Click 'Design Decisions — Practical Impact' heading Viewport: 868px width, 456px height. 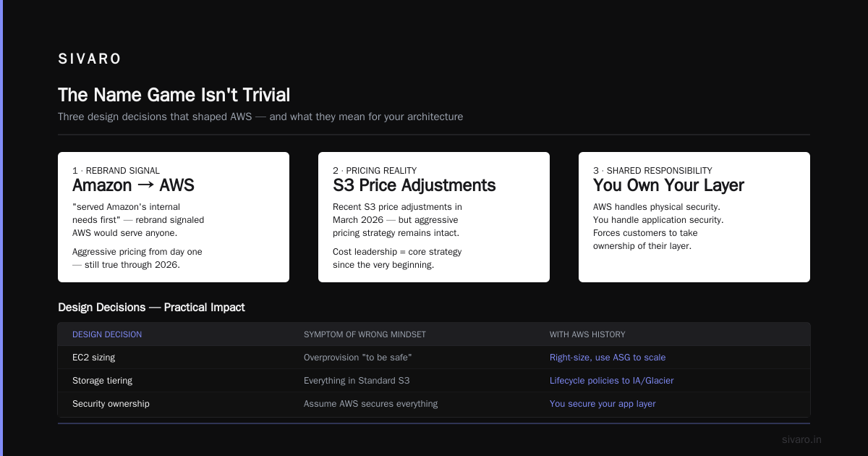click(151, 308)
